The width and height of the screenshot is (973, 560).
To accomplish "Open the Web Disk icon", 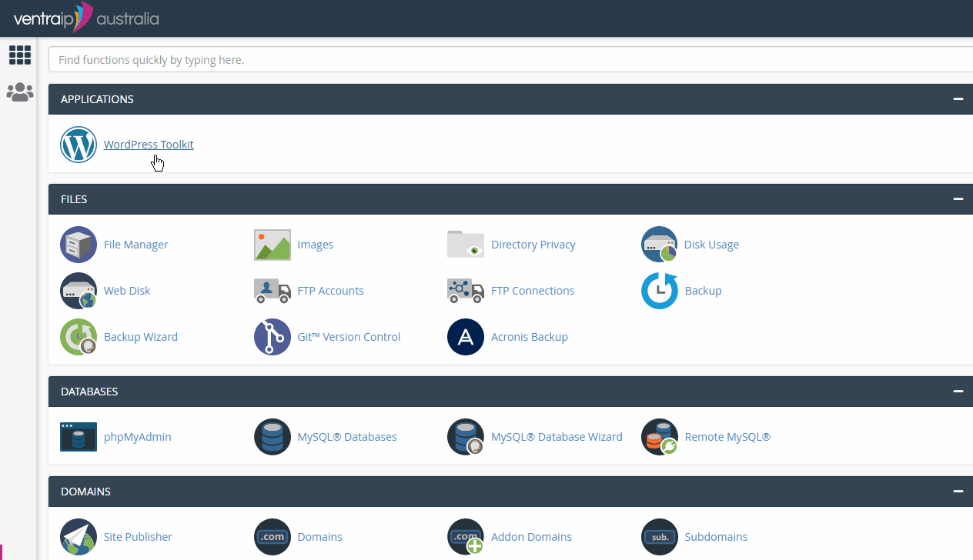I will click(79, 291).
